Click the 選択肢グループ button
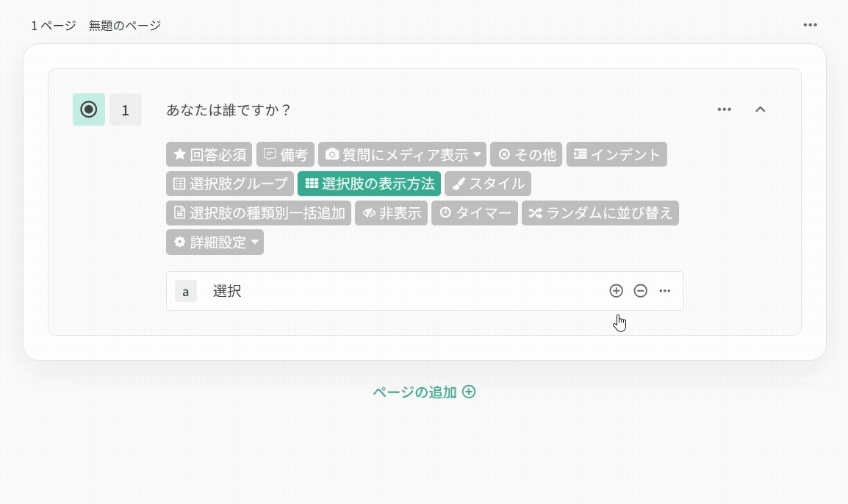Screen dimensions: 848x504 pos(230,184)
